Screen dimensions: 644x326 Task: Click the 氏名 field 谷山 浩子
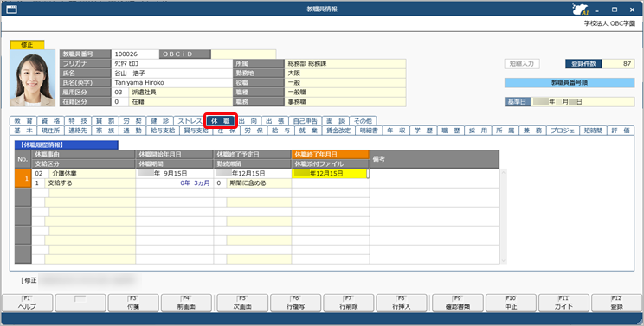click(x=172, y=73)
